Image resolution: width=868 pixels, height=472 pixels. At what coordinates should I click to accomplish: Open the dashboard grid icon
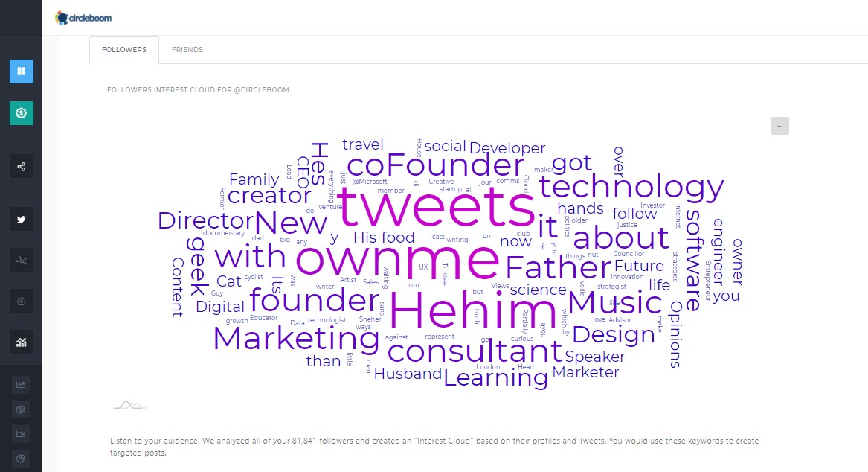click(21, 71)
